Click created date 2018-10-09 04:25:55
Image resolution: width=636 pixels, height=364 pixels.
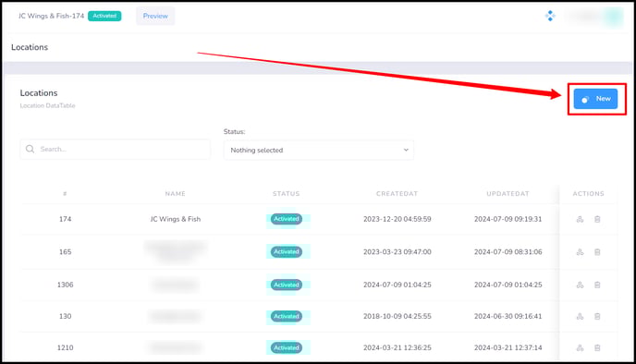coord(397,316)
